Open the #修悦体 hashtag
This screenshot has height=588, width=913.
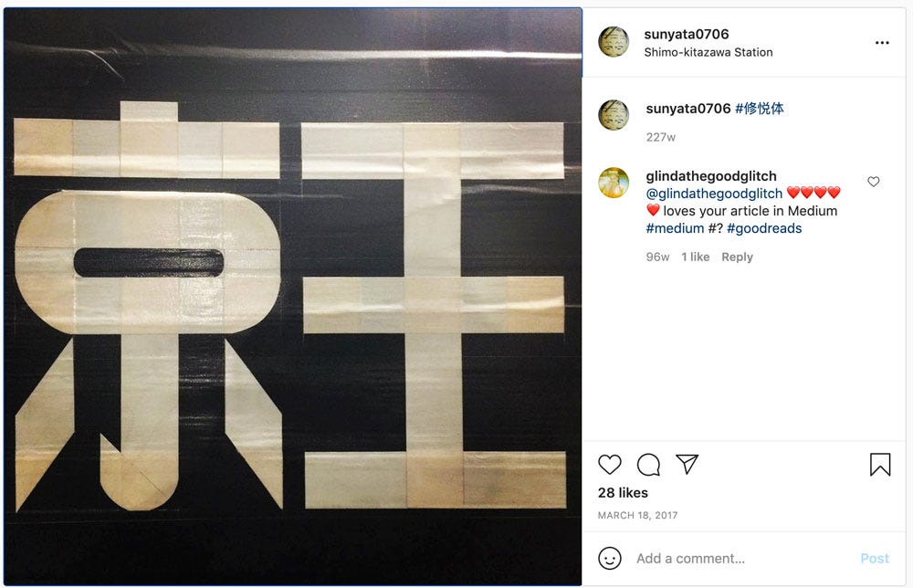coord(760,109)
